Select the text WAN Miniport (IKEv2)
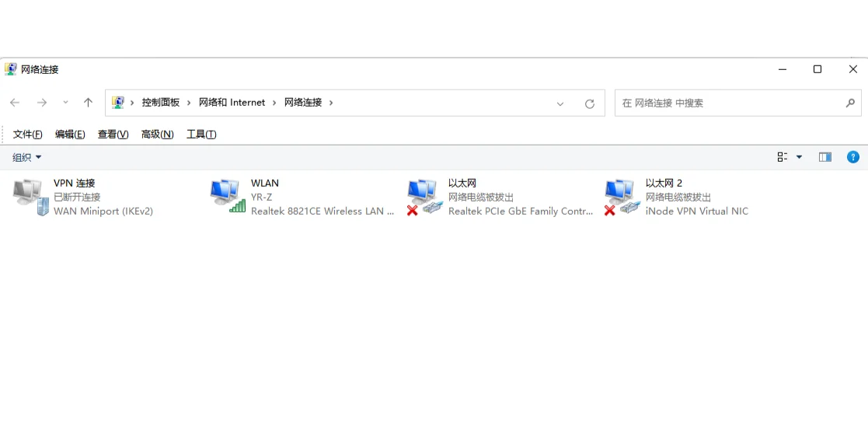Screen dimensions: 868x434 [103, 212]
